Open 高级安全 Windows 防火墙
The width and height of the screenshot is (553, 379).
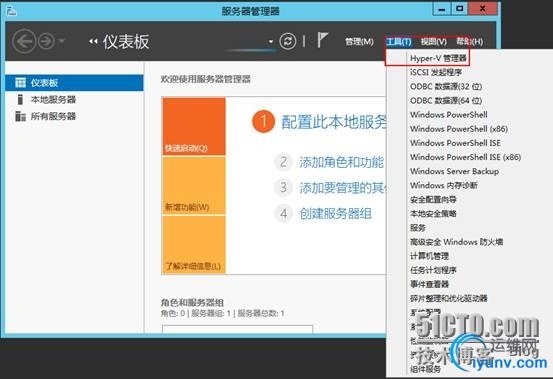click(x=456, y=242)
